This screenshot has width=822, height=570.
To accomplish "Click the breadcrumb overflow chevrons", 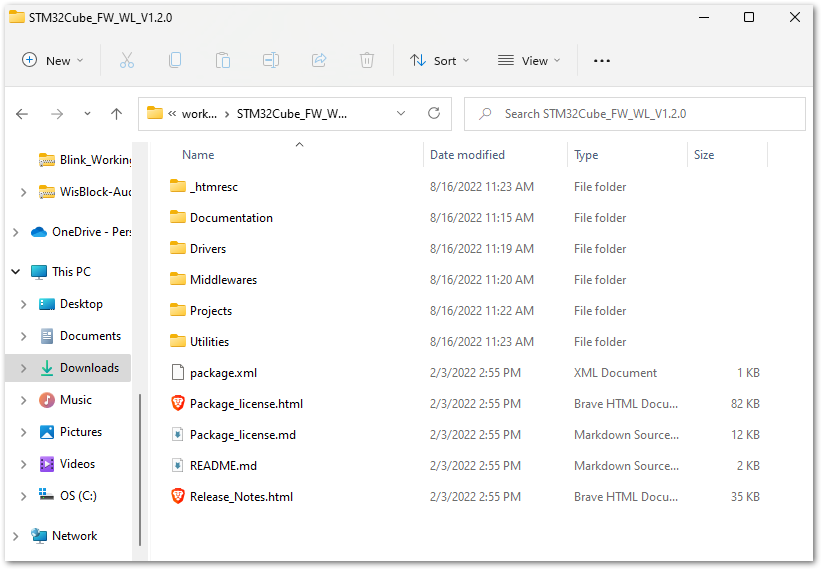I will (x=172, y=113).
